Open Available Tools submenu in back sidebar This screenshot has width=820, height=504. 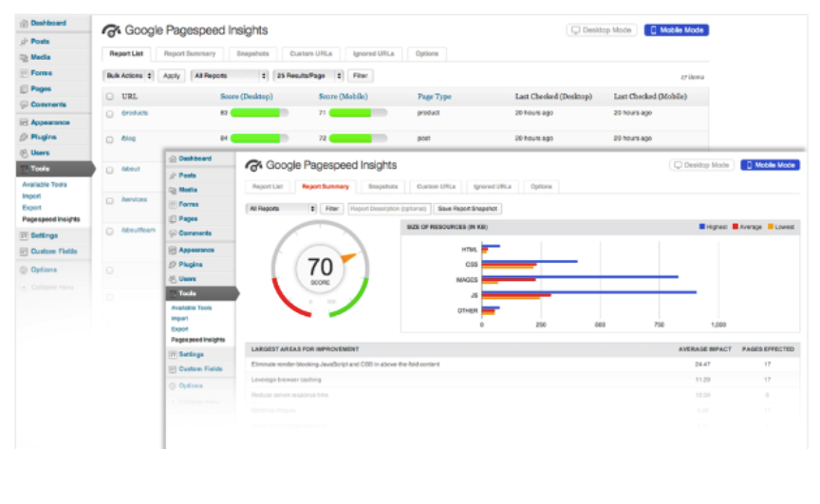click(x=45, y=185)
